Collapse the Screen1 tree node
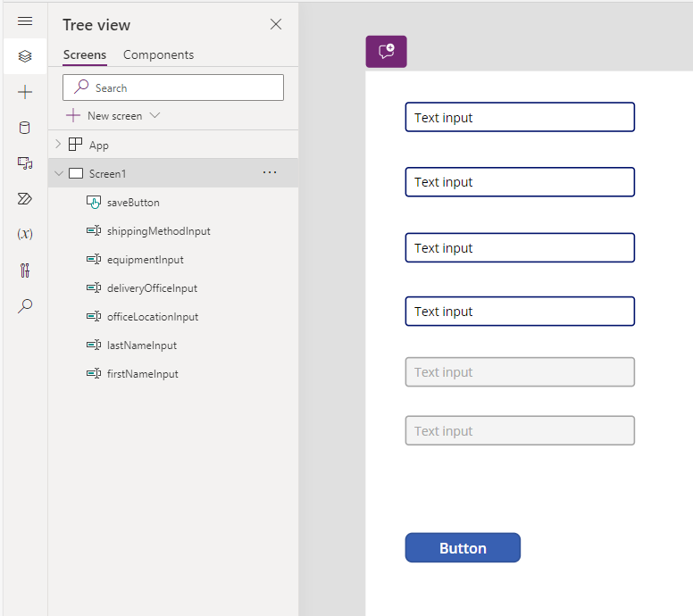693x616 pixels. (x=58, y=173)
